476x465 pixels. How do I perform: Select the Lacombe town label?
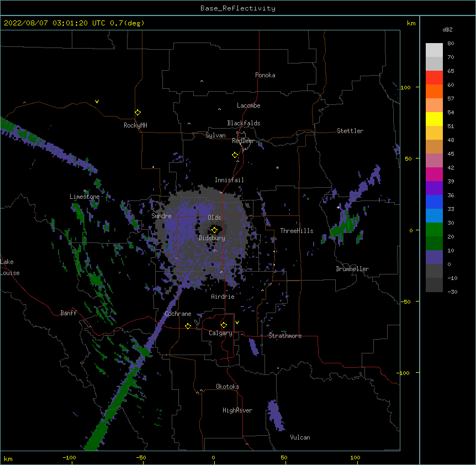click(x=248, y=105)
